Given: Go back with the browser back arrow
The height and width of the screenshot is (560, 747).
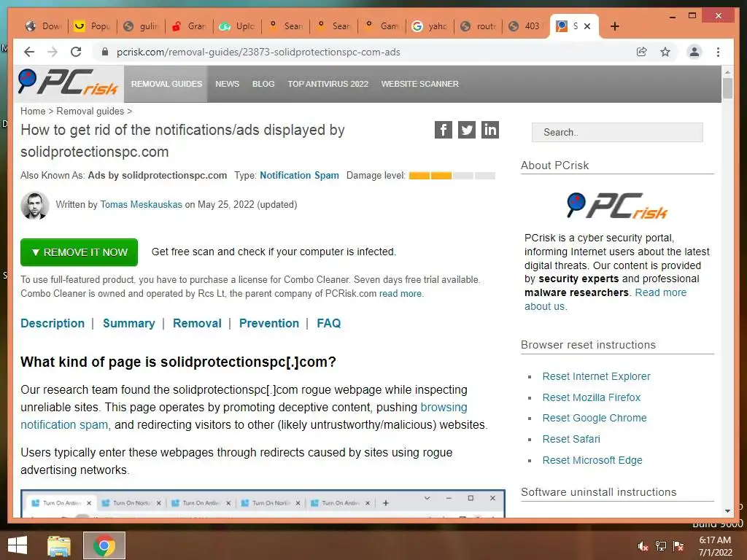Looking at the screenshot, I should coord(29,52).
